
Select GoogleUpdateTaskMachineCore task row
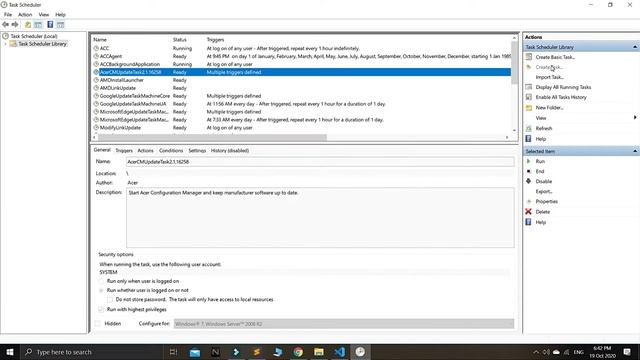pyautogui.click(x=302, y=96)
